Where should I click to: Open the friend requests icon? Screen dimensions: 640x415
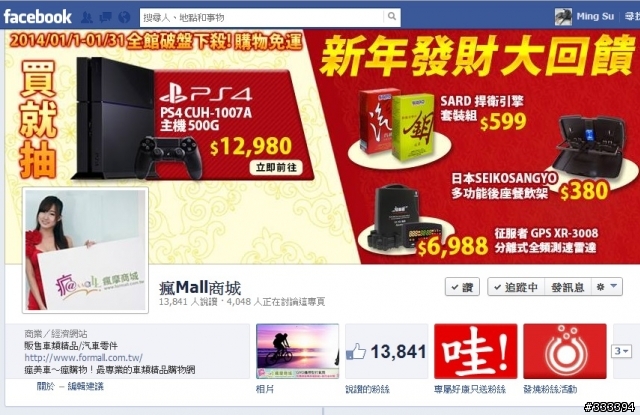coord(87,17)
